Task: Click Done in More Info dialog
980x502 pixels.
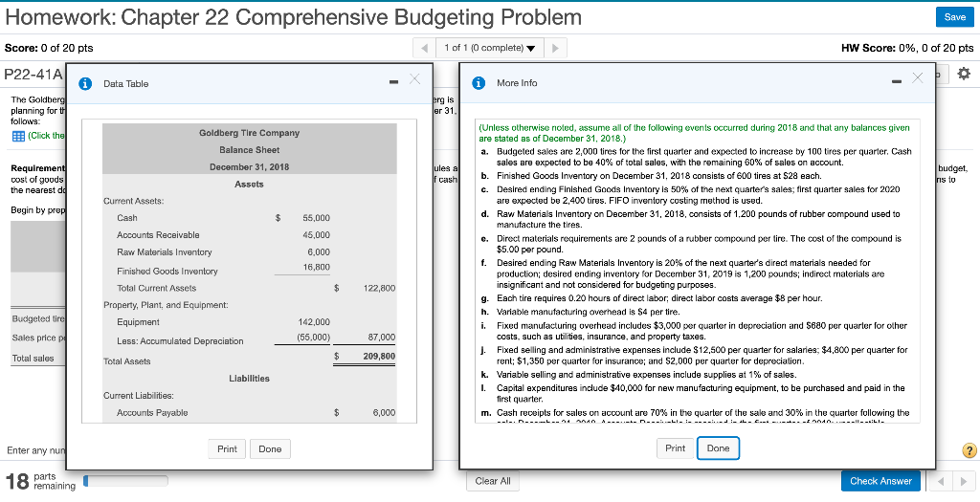Action: pos(718,448)
